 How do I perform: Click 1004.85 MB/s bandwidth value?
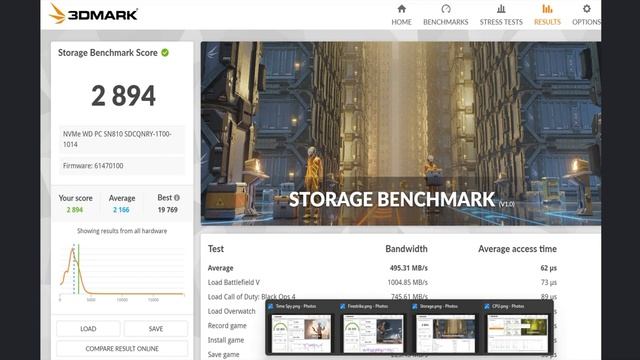(407, 282)
